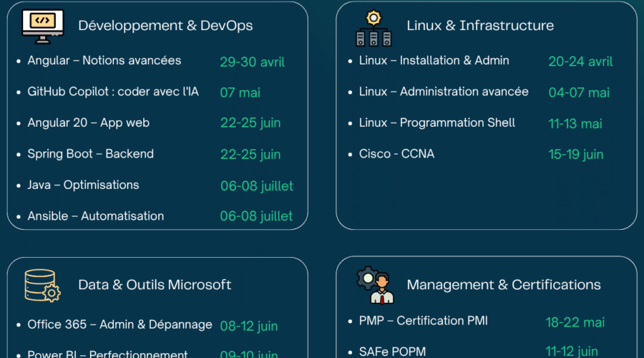Open GitHub Copilot : coder avec l'IA

tap(113, 92)
